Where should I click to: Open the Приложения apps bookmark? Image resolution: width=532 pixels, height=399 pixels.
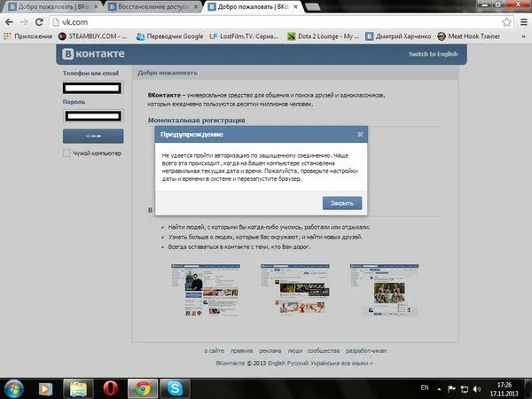coord(28,36)
